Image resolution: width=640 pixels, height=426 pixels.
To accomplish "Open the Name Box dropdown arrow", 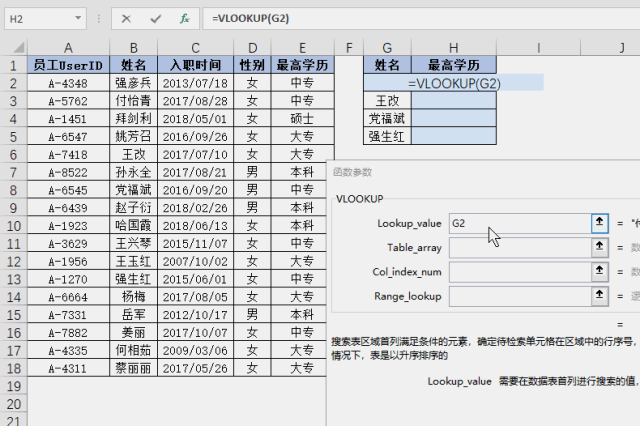I will [78, 18].
